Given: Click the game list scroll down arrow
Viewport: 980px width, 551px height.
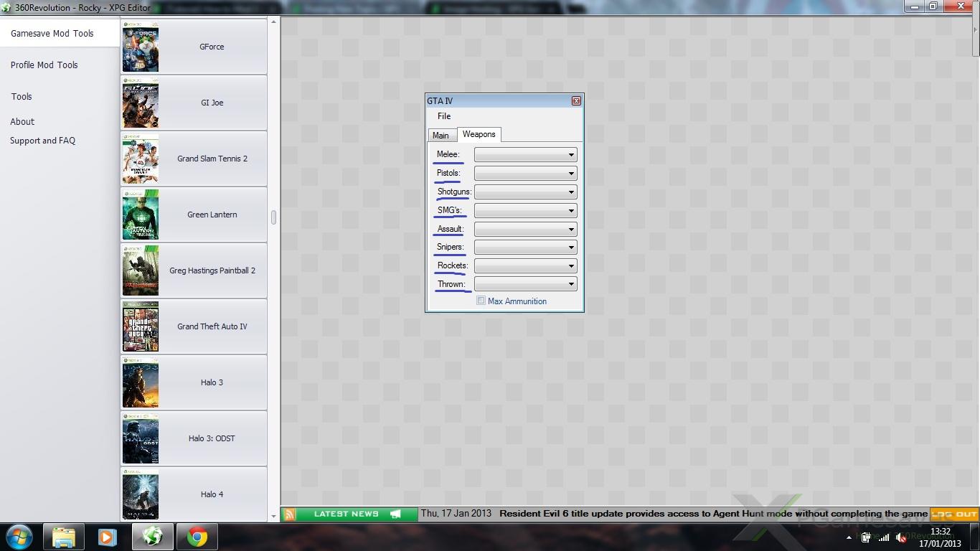Looking at the screenshot, I should point(273,516).
